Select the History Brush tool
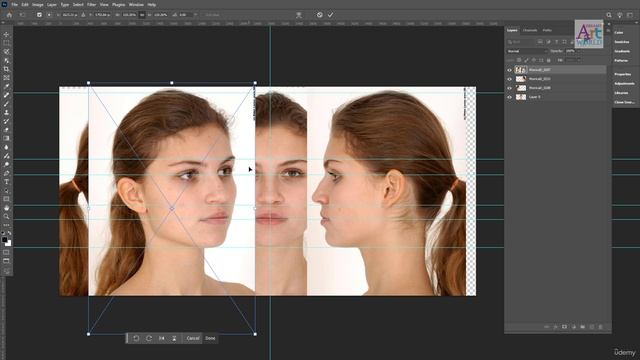This screenshot has height=360, width=640. coord(6,121)
